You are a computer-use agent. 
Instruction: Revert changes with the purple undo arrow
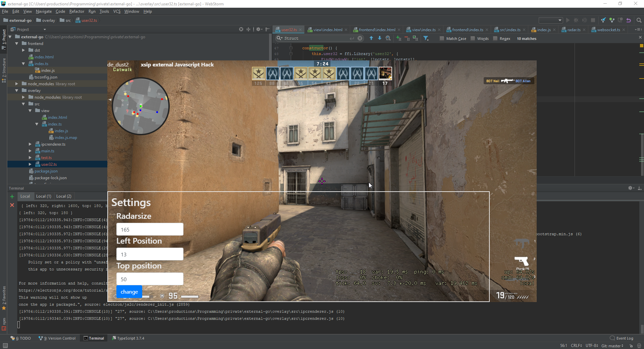629,20
